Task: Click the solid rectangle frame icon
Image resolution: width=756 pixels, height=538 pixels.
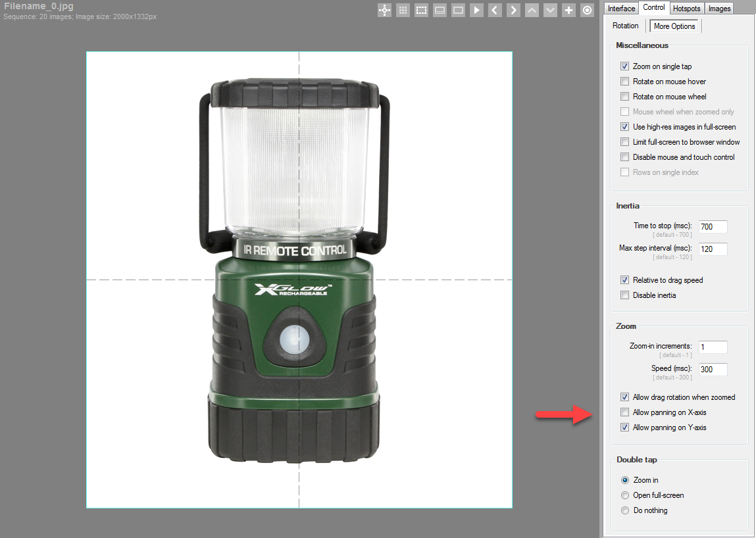Action: tap(458, 10)
